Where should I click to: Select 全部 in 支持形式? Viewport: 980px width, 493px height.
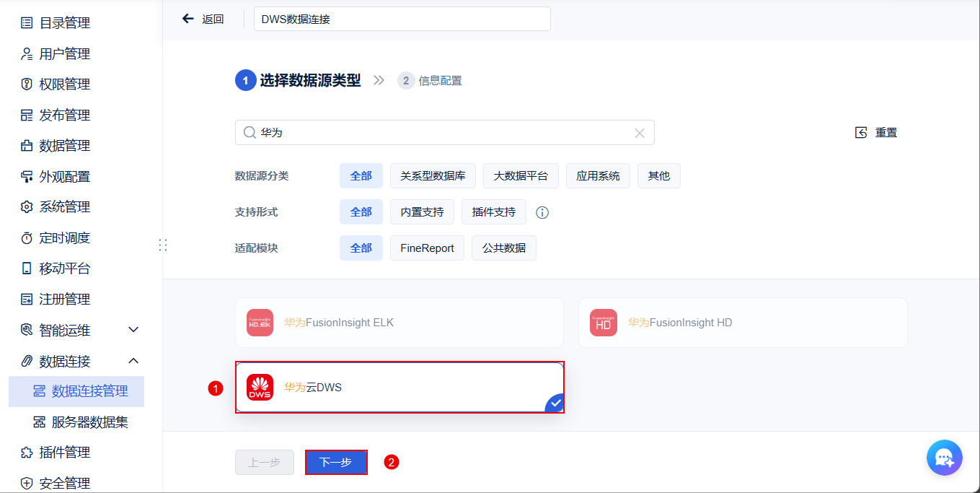(x=361, y=212)
